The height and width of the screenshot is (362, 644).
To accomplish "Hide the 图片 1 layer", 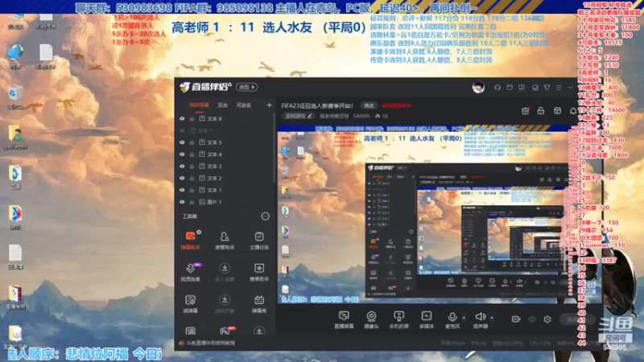I will 182,202.
